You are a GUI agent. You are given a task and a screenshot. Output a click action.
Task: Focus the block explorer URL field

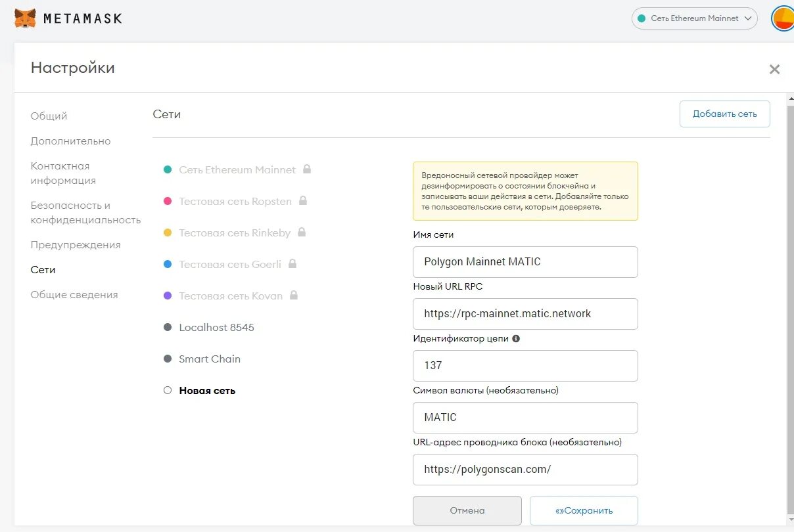[525, 469]
